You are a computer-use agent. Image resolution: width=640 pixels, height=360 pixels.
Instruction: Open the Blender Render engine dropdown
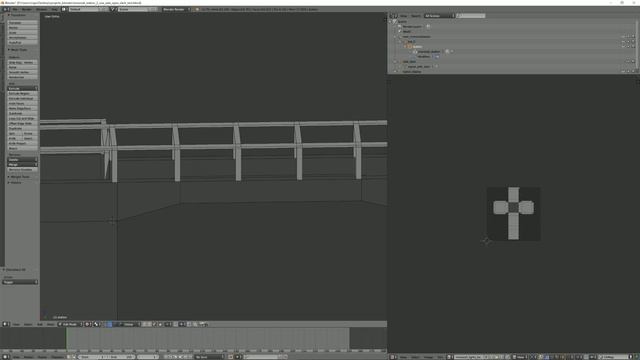[x=176, y=9]
